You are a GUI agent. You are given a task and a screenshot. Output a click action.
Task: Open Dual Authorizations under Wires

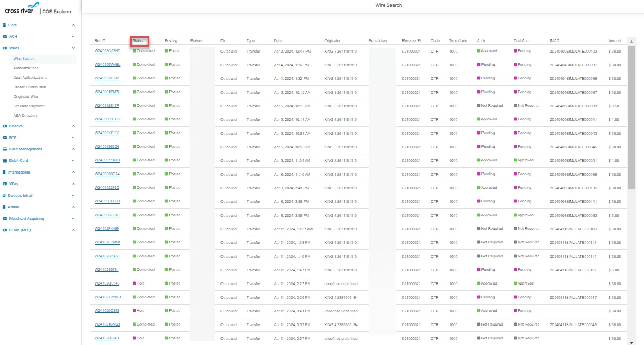31,78
